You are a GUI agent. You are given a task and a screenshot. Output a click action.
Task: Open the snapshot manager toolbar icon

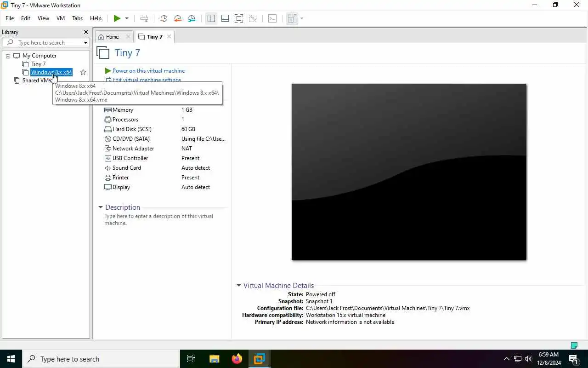pyautogui.click(x=192, y=18)
